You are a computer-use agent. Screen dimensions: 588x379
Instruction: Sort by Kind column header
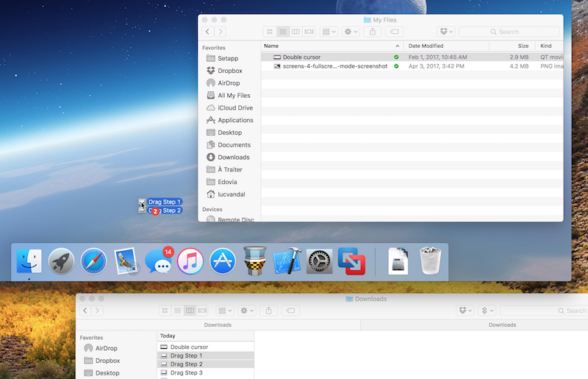point(550,46)
